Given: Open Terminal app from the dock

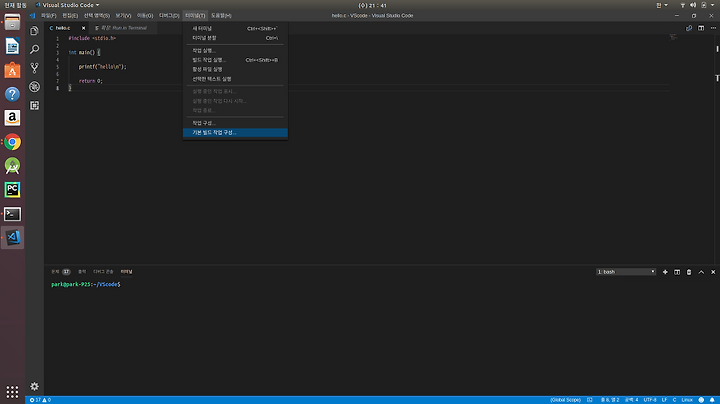Looking at the screenshot, I should click(12, 213).
